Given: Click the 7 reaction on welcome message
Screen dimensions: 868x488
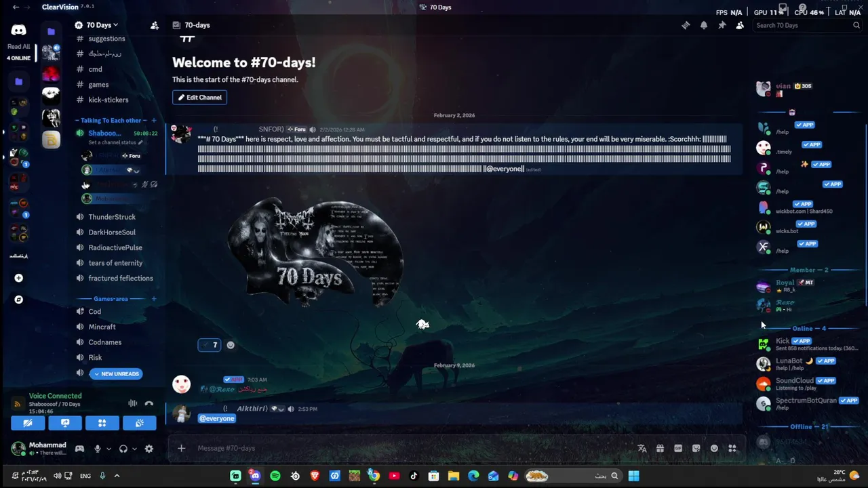Looking at the screenshot, I should (x=209, y=345).
